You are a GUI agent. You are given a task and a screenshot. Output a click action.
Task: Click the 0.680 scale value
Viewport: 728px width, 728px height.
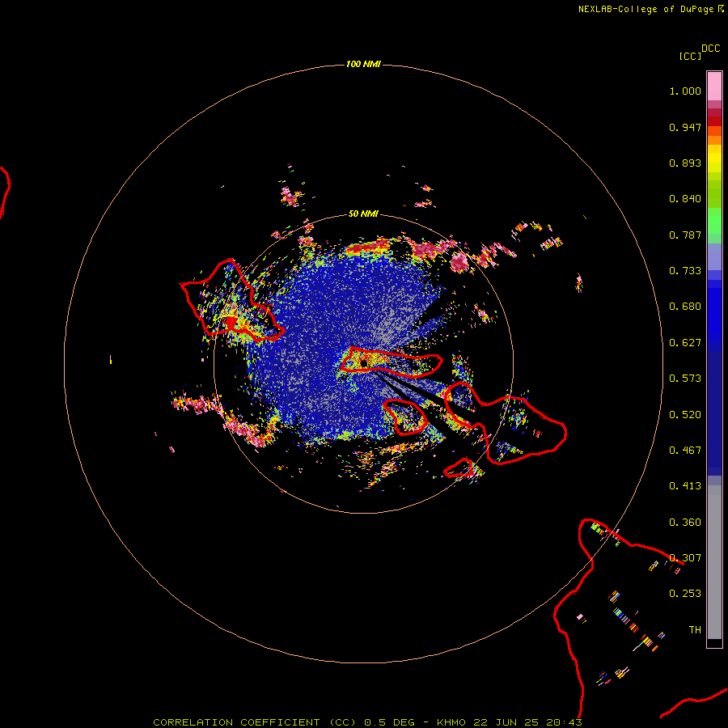[x=685, y=307]
